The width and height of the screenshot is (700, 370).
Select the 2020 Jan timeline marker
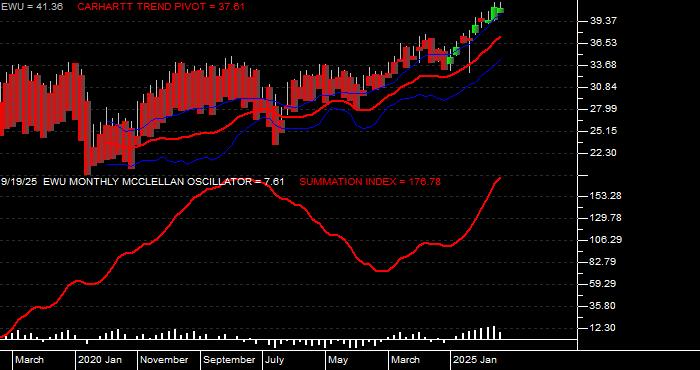tap(100, 360)
